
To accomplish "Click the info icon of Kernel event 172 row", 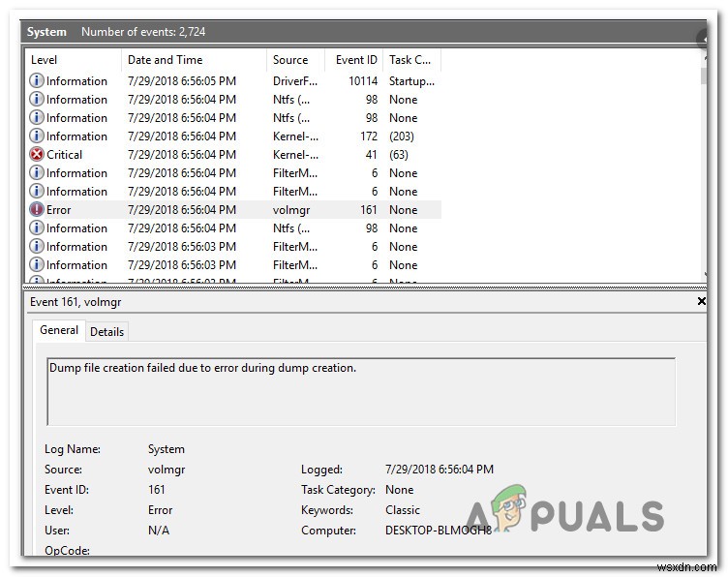I will click(37, 136).
